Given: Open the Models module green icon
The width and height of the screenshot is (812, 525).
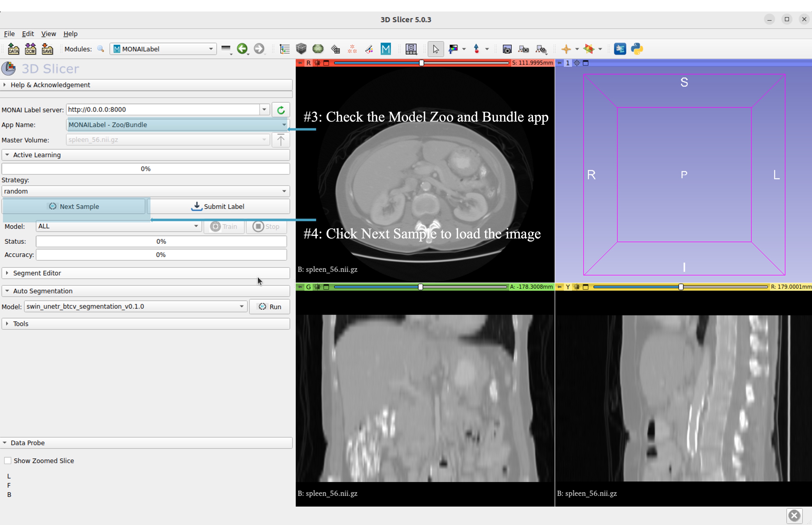Looking at the screenshot, I should (318, 49).
